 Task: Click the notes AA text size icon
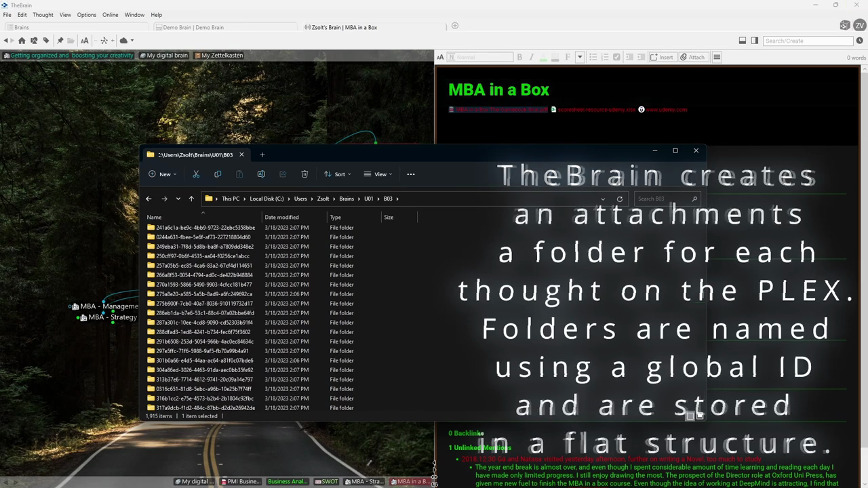pos(440,57)
